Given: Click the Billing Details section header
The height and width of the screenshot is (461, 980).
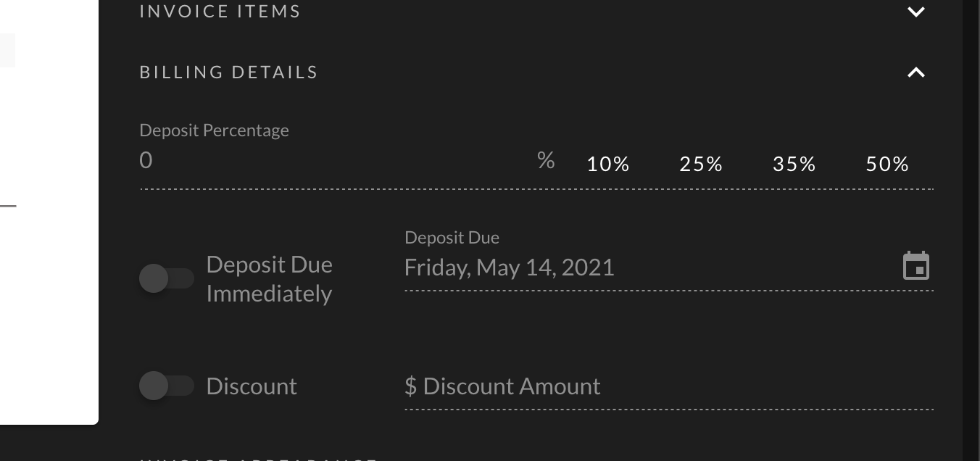Looking at the screenshot, I should point(228,72).
